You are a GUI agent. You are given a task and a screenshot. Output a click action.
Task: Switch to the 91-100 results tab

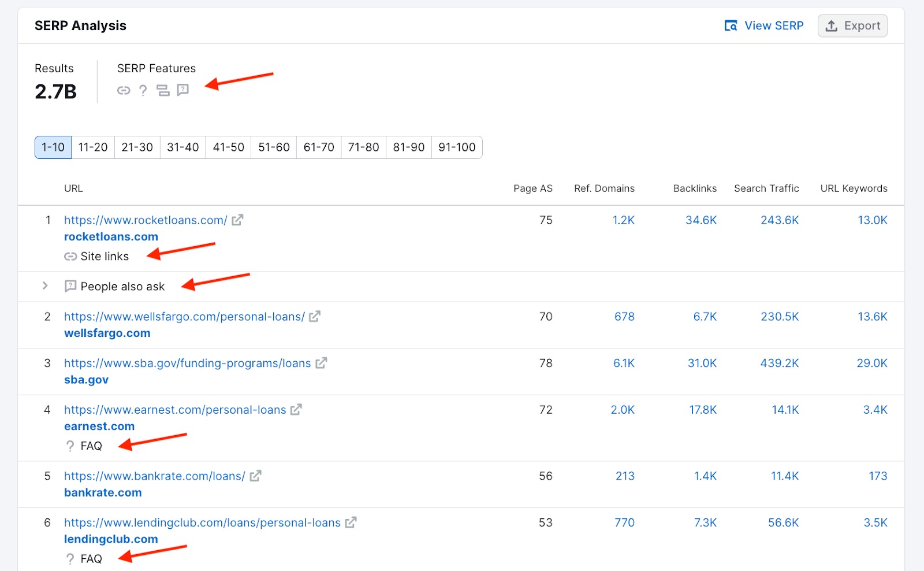(x=457, y=147)
